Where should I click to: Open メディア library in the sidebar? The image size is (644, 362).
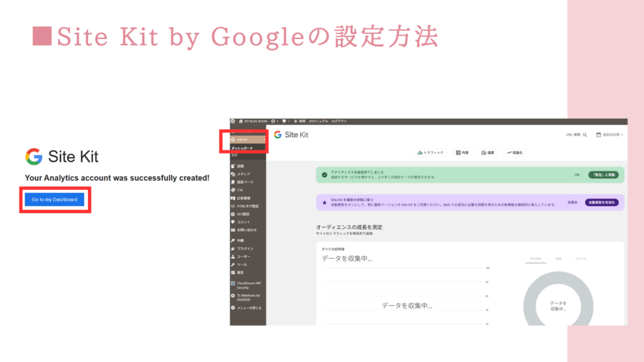[243, 173]
